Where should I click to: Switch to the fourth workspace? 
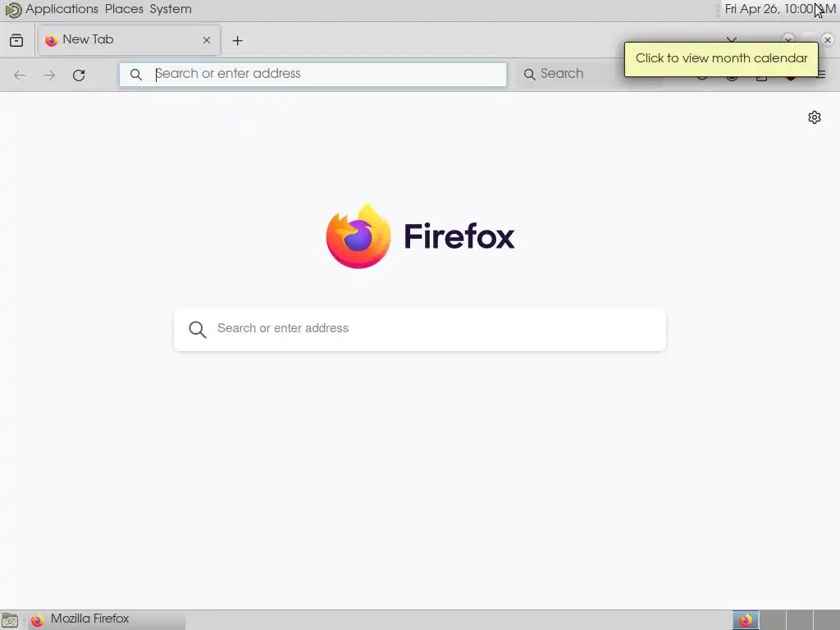pos(826,620)
